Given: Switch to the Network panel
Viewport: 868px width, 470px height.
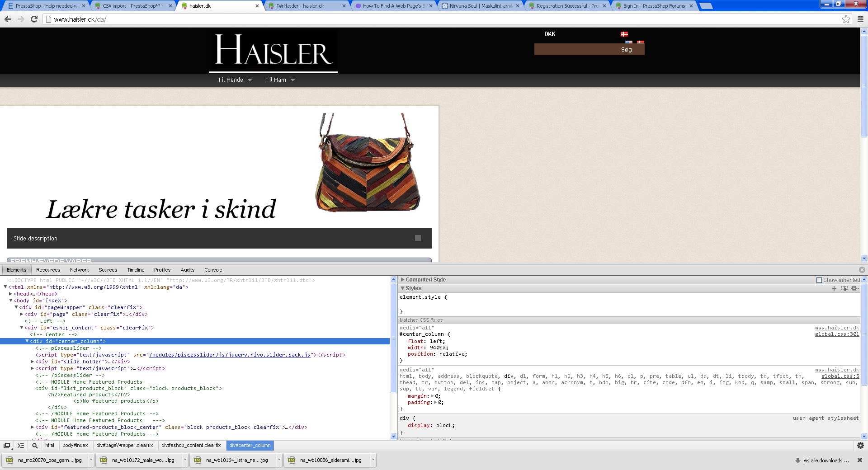Looking at the screenshot, I should [79, 270].
